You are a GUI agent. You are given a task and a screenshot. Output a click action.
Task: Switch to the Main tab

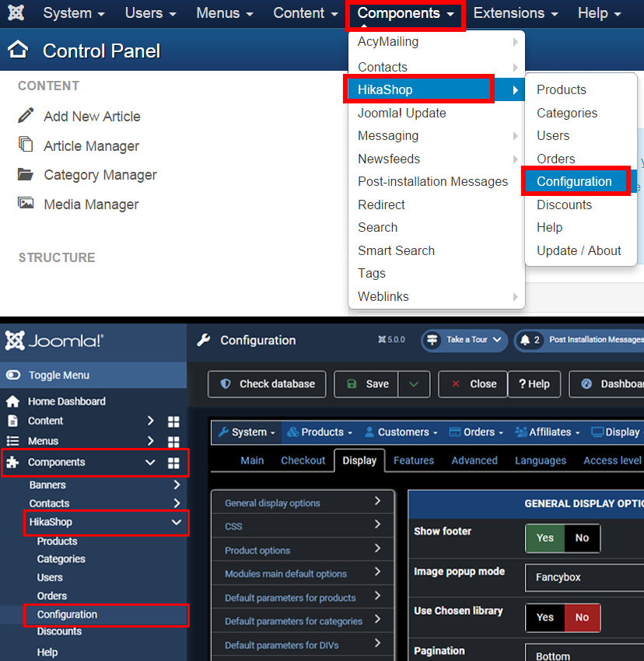pos(252,460)
